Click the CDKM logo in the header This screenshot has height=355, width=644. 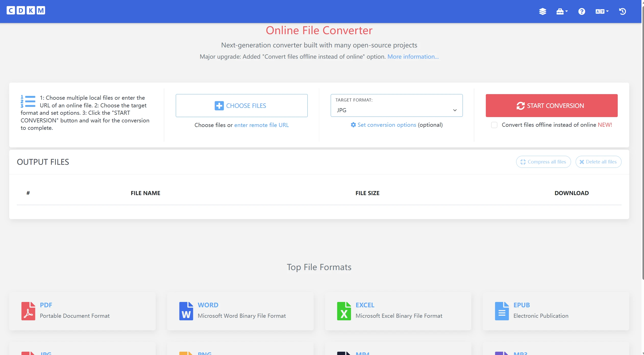[x=26, y=10]
